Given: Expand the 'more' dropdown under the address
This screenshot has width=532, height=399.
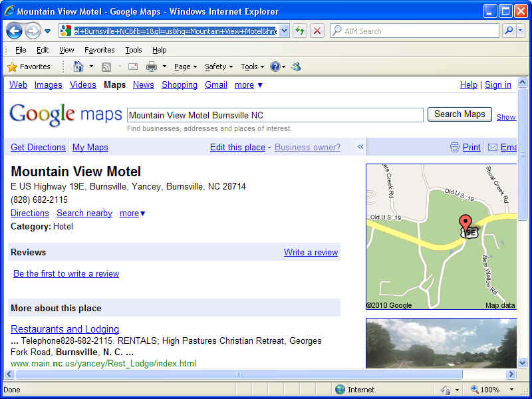Looking at the screenshot, I should 132,213.
